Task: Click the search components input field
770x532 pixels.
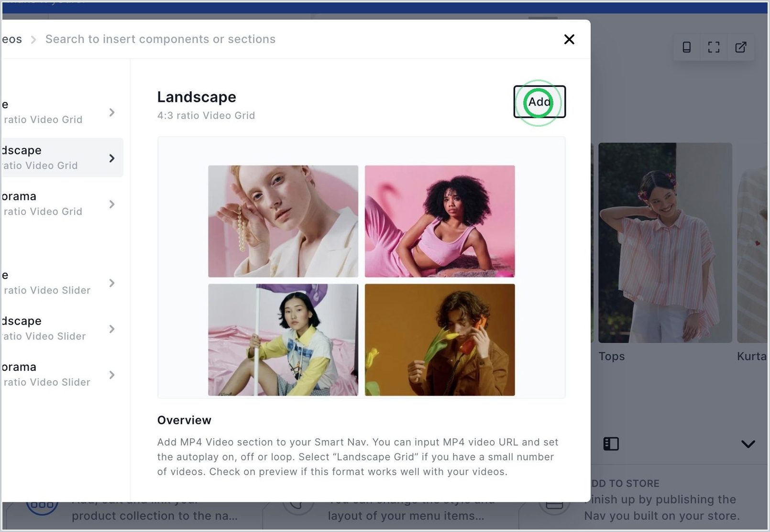Action: 160,39
